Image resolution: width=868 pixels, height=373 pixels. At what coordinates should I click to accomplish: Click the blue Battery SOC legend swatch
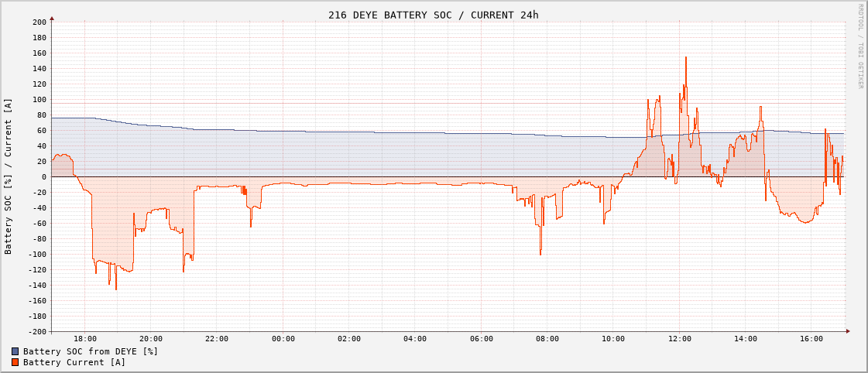coord(15,351)
